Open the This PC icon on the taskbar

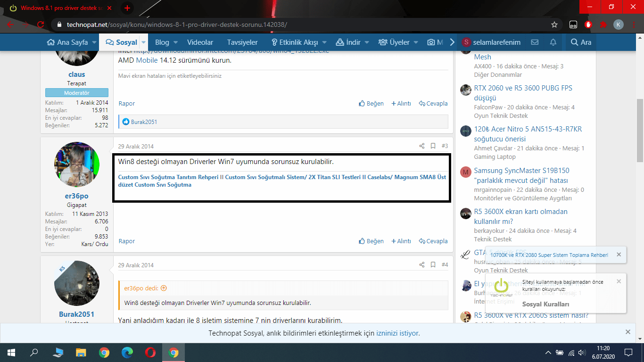pyautogui.click(x=58, y=352)
